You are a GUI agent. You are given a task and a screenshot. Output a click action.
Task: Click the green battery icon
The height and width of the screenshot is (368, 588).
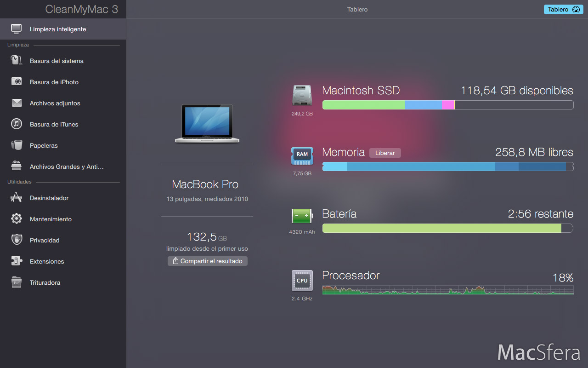tap(302, 216)
